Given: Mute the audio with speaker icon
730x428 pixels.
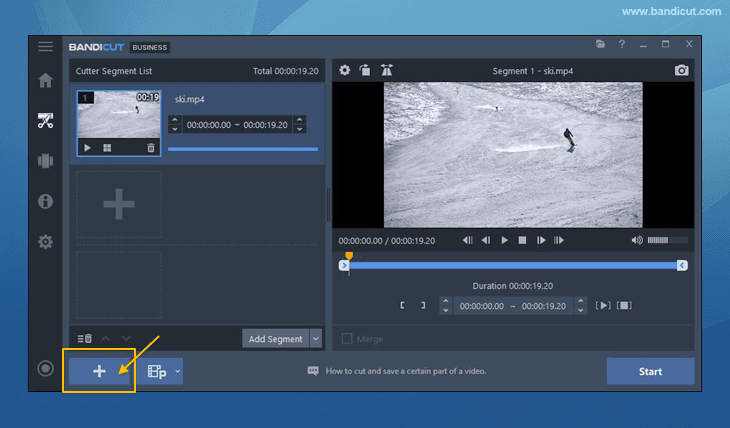Looking at the screenshot, I should (x=637, y=240).
